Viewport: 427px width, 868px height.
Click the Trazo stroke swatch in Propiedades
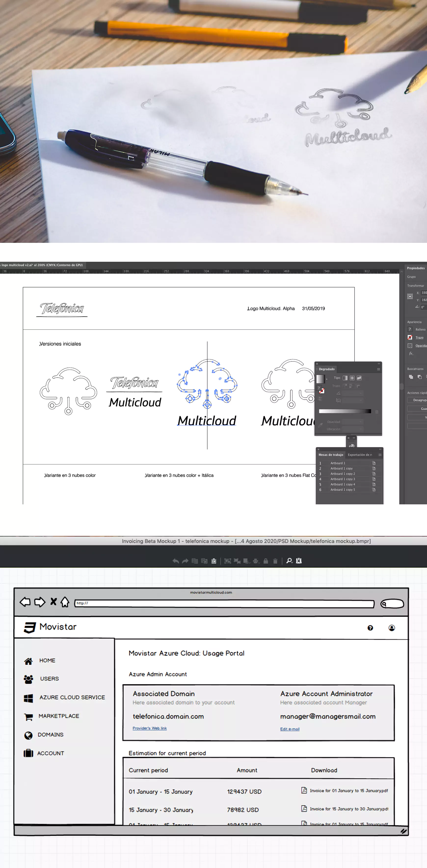click(410, 337)
